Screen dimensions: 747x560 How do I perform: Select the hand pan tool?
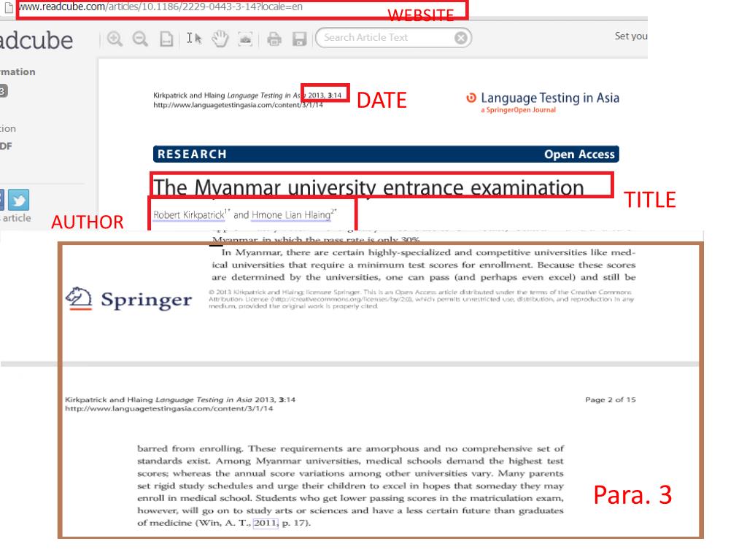point(220,38)
